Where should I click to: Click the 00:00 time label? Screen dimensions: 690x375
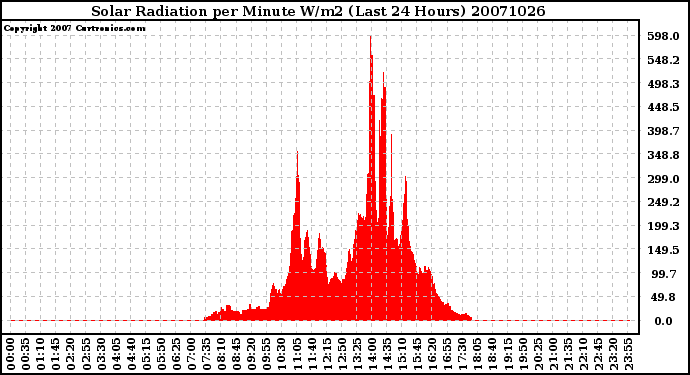pyautogui.click(x=11, y=354)
